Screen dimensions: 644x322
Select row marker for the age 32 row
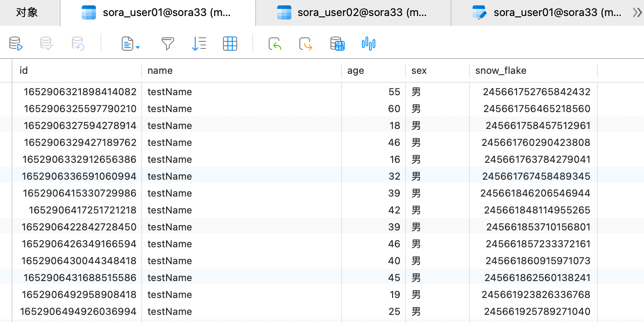click(6, 177)
